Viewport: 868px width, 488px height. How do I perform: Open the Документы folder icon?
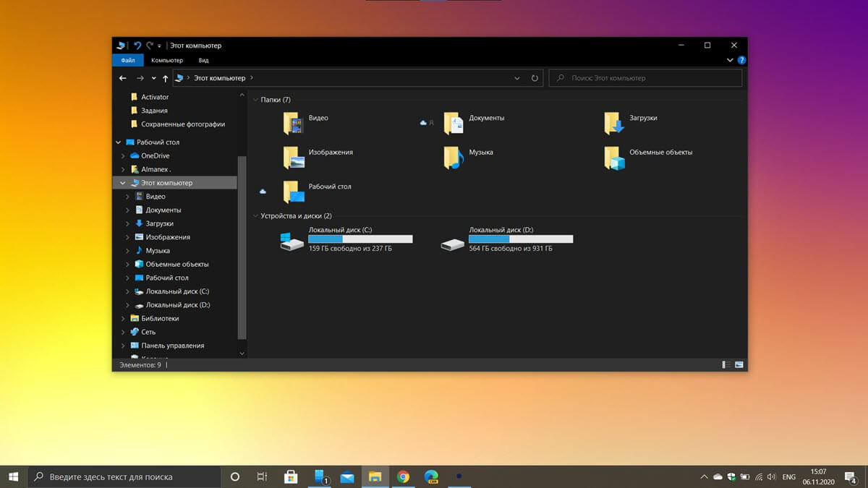point(453,123)
